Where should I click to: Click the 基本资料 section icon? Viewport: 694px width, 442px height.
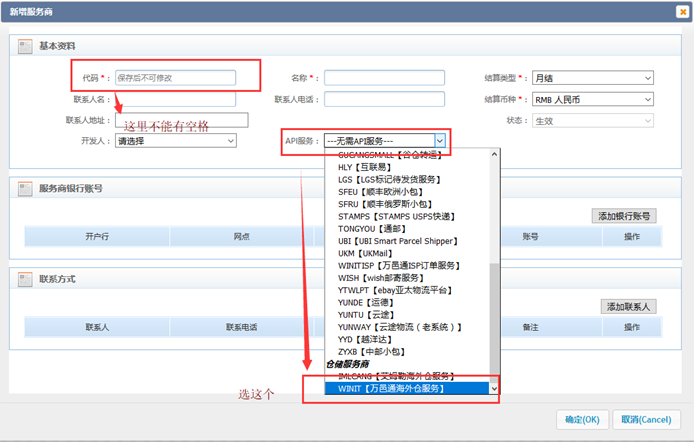(25, 46)
